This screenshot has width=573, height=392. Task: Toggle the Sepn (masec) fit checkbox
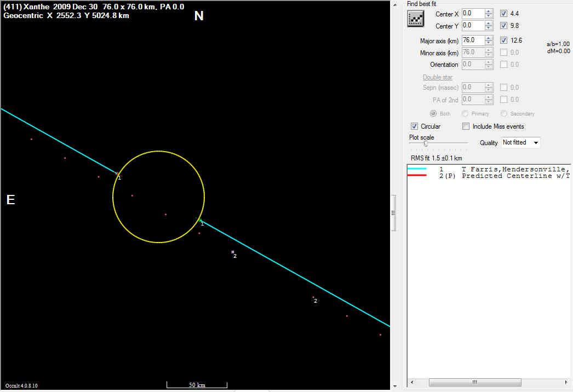pos(503,87)
